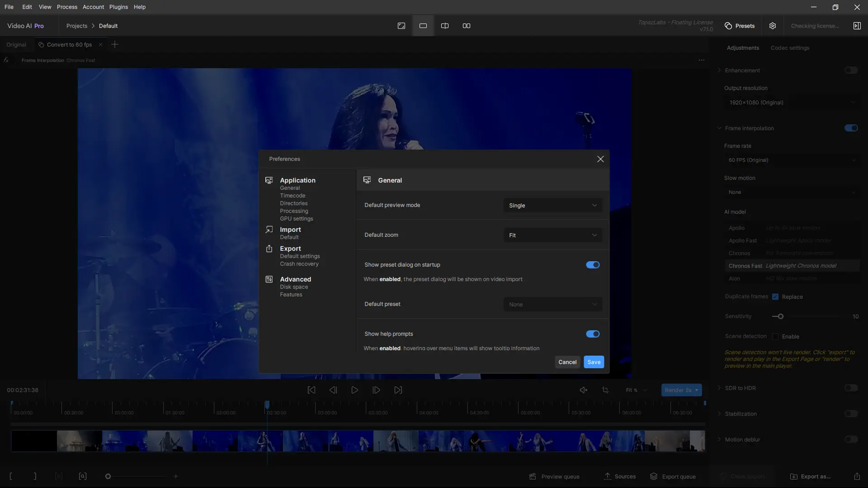Select the crop tool icon
868x488 pixels.
pyautogui.click(x=605, y=390)
